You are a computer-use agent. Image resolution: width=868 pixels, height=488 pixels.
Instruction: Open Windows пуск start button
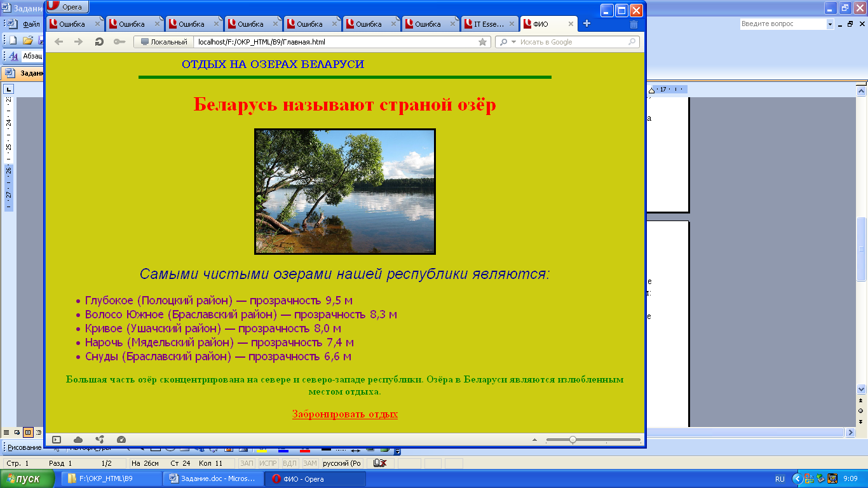(27, 478)
